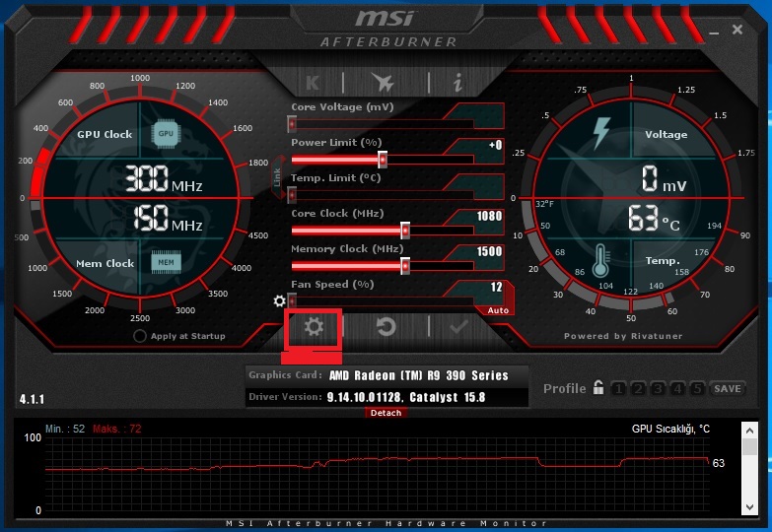Click the 63 °C temperature readout
The height and width of the screenshot is (532, 772).
click(654, 219)
